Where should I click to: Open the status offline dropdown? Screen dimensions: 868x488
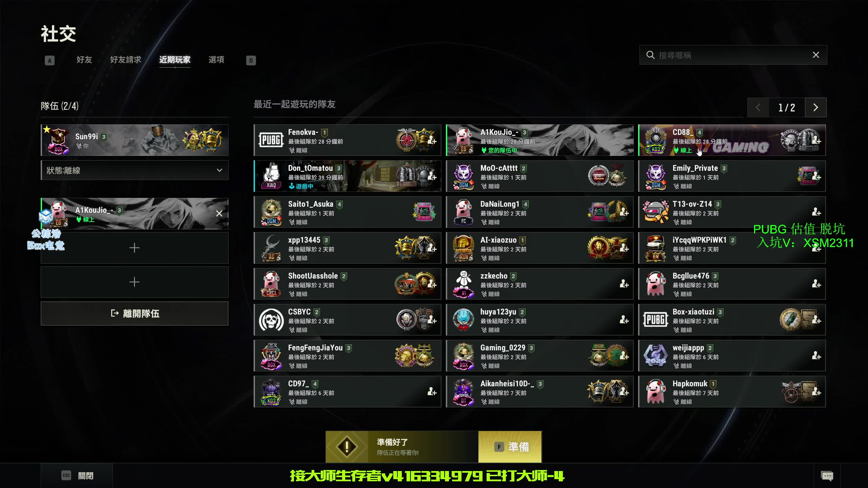[x=135, y=170]
